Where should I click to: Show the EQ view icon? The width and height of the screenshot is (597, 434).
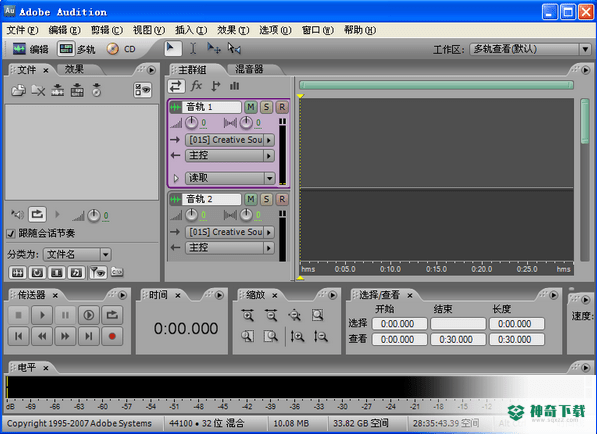235,86
